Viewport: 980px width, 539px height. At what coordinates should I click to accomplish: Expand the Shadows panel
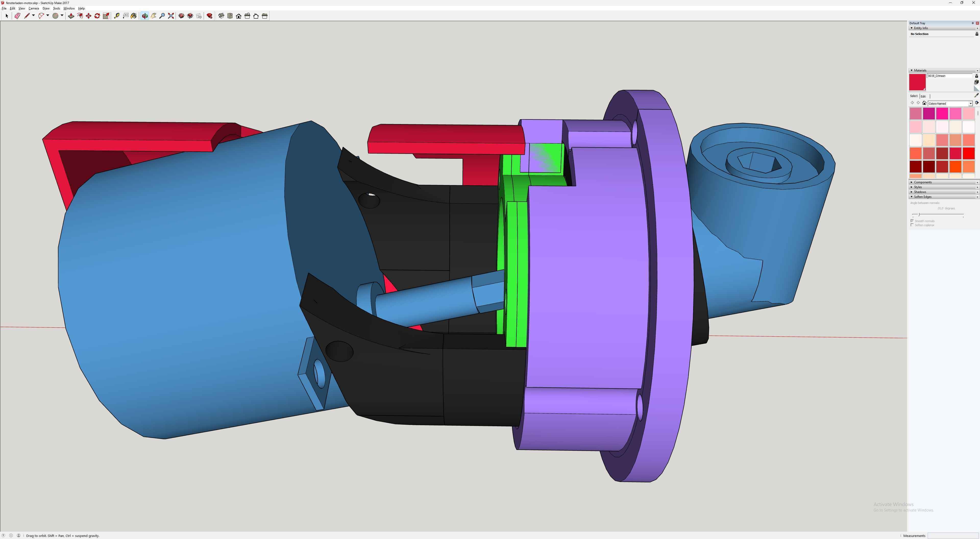tap(920, 192)
